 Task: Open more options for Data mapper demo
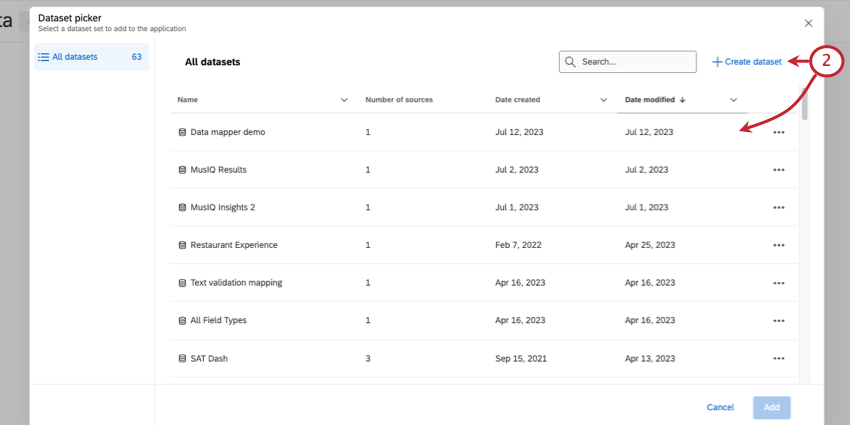click(x=778, y=132)
